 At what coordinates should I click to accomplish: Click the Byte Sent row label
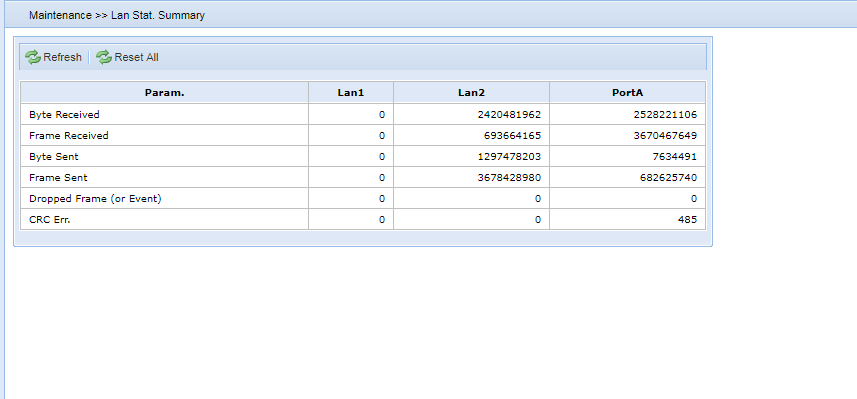(x=54, y=156)
